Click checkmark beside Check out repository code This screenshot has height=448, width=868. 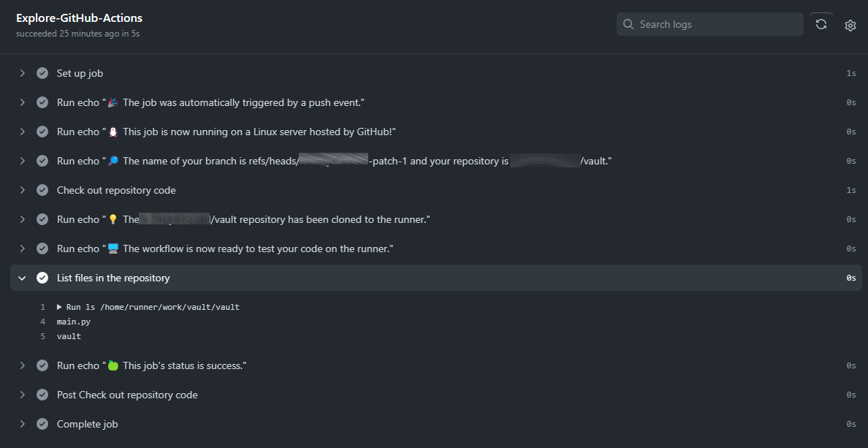click(42, 191)
